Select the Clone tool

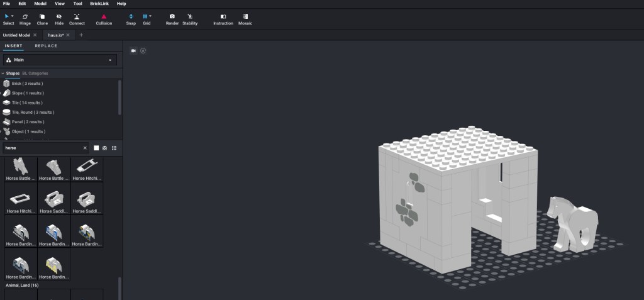click(42, 19)
